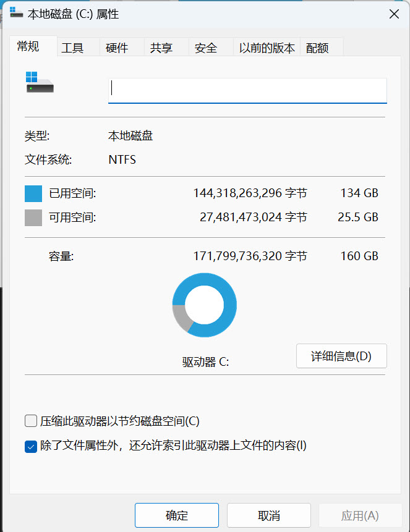This screenshot has height=532, width=410.
Task: Click the 详细信息(D) button
Action: [x=341, y=356]
